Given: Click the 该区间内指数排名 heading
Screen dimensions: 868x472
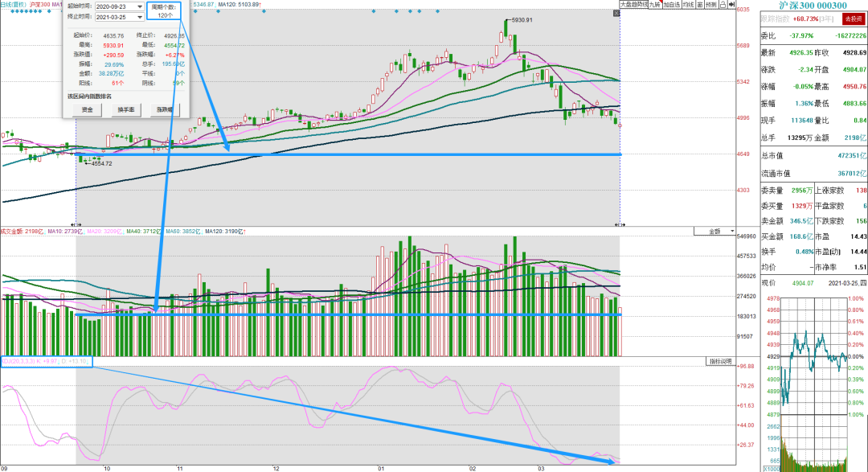Looking at the screenshot, I should tap(90, 96).
